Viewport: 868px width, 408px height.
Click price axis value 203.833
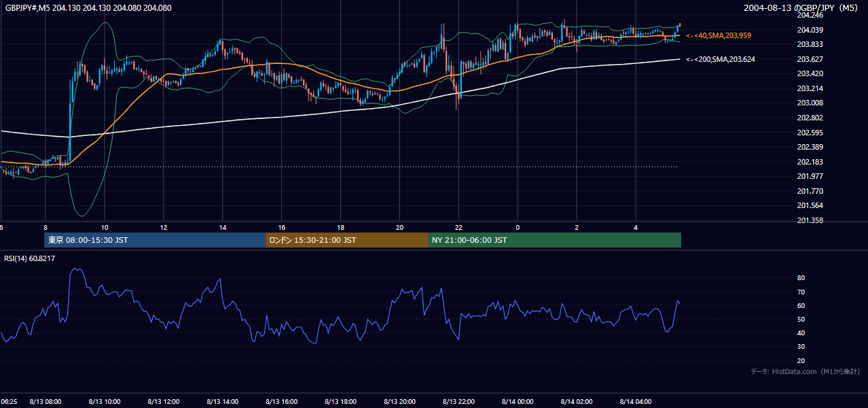point(810,44)
